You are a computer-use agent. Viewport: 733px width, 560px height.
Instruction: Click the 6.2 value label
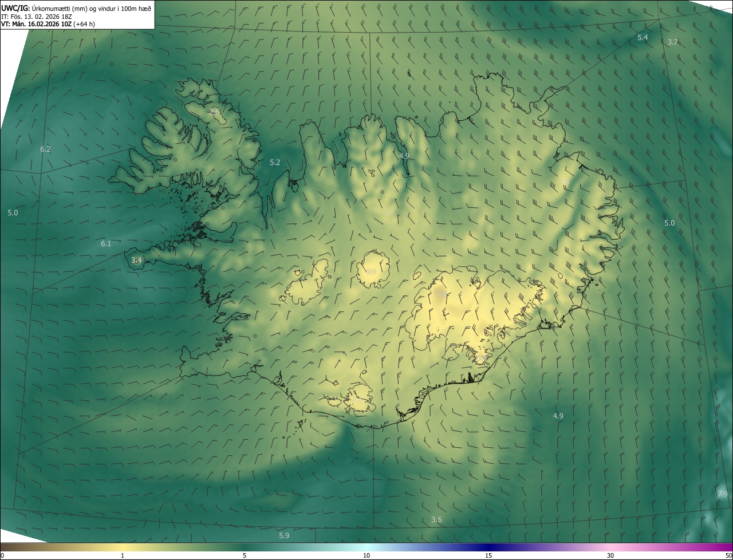45,149
